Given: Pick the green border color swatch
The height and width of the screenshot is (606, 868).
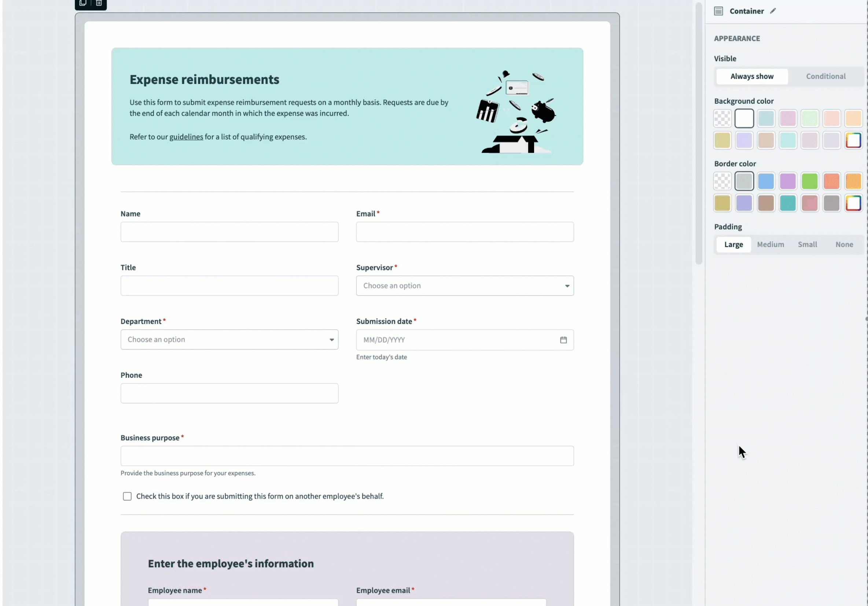Looking at the screenshot, I should (x=809, y=181).
